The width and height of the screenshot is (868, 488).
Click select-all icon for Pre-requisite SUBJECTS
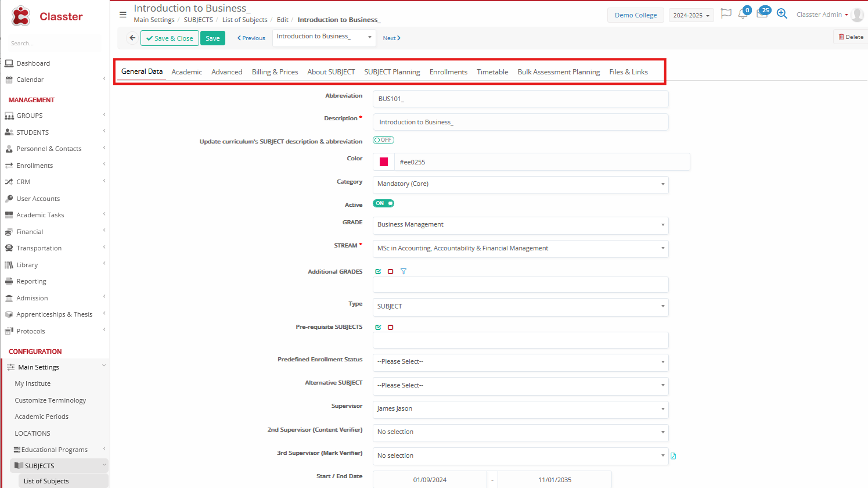tap(378, 327)
